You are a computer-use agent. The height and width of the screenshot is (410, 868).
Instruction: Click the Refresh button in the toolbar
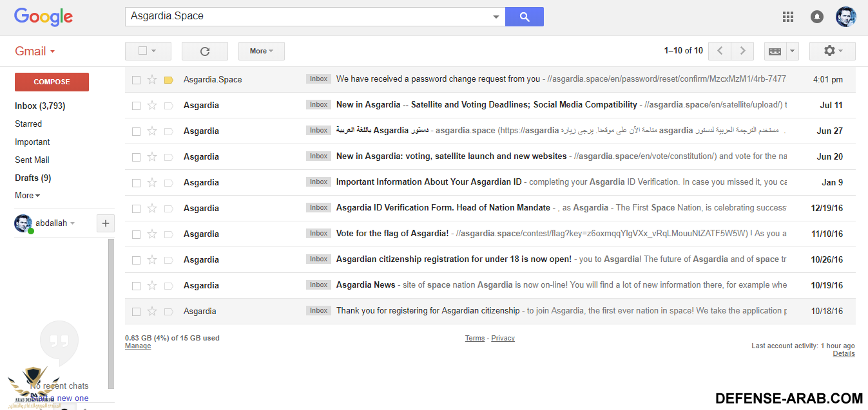205,51
